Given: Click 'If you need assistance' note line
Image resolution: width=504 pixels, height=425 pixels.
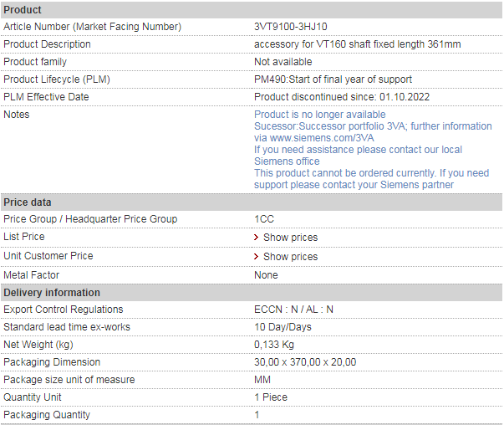Looking at the screenshot, I should click(358, 150).
